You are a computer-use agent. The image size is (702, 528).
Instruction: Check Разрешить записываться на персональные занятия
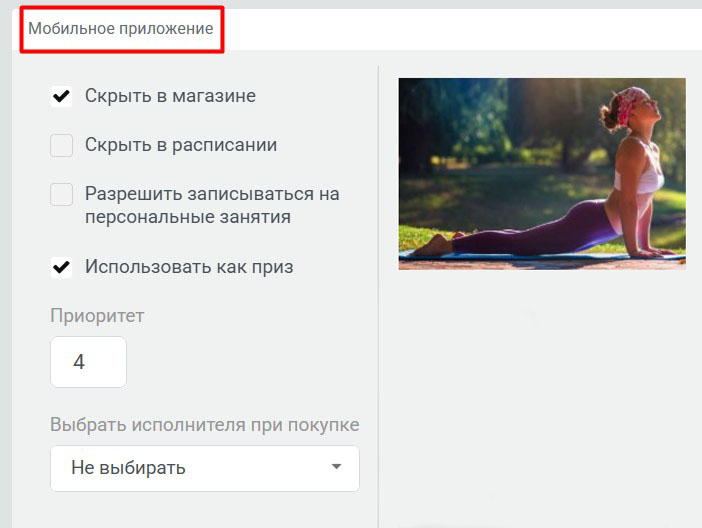pyautogui.click(x=61, y=194)
